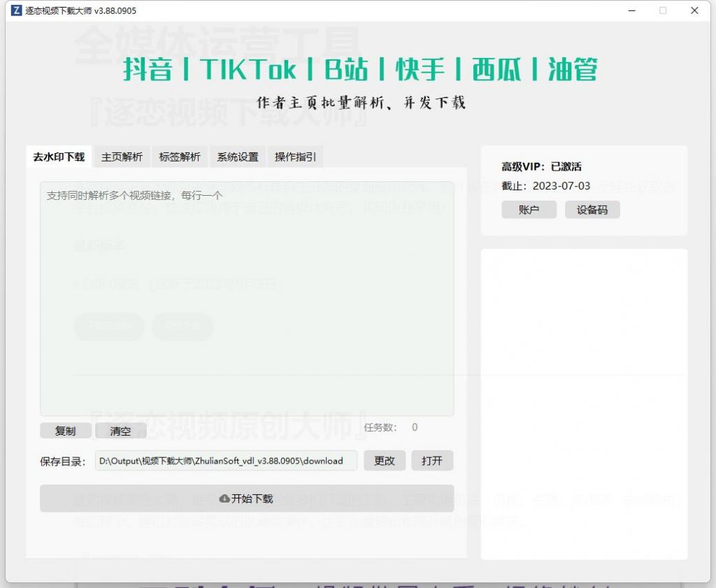Viewport: 716px width, 588px height.
Task: Click the empty log panel on the right
Action: click(584, 404)
